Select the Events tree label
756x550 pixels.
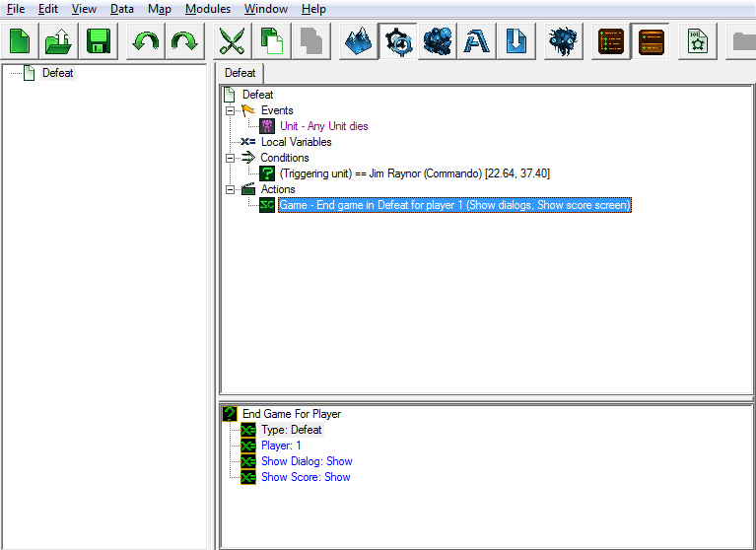[277, 110]
